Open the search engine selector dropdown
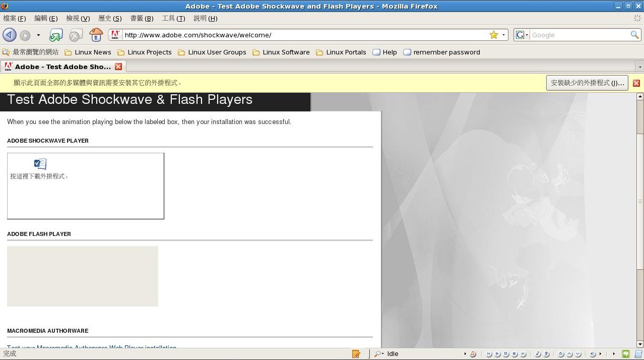This screenshot has height=360, width=644. (522, 35)
